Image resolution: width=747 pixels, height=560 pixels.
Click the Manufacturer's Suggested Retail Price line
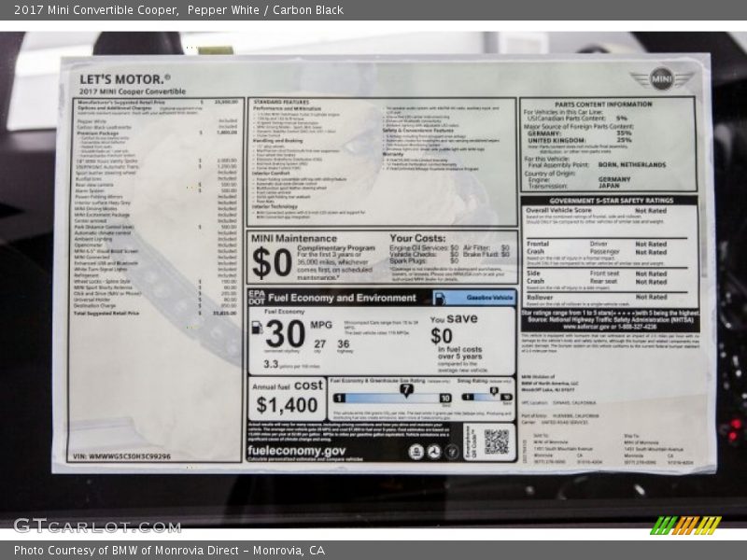click(157, 103)
